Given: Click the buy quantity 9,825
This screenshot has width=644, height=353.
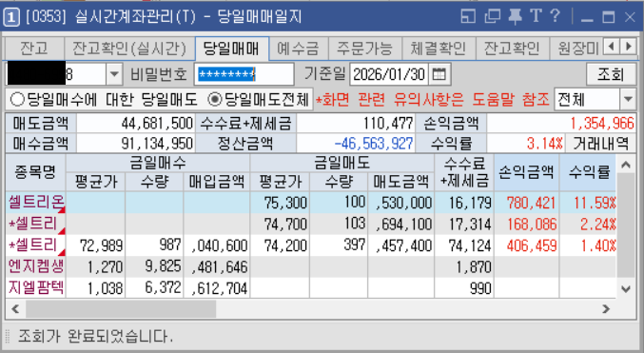Looking at the screenshot, I should [x=163, y=266].
